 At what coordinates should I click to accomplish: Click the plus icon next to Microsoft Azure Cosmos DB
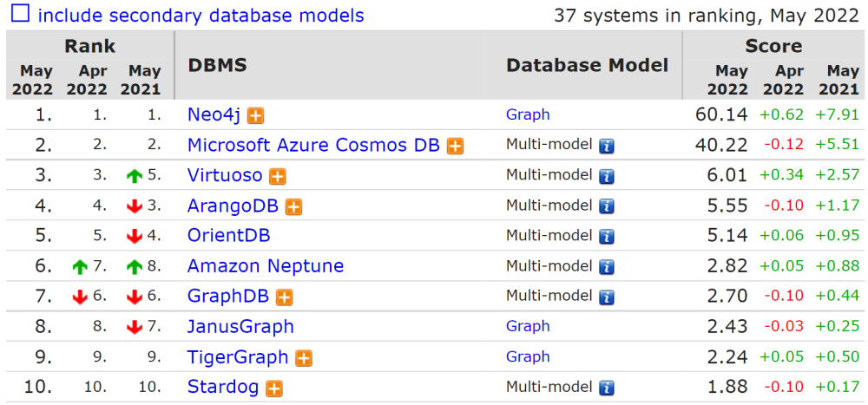[455, 146]
